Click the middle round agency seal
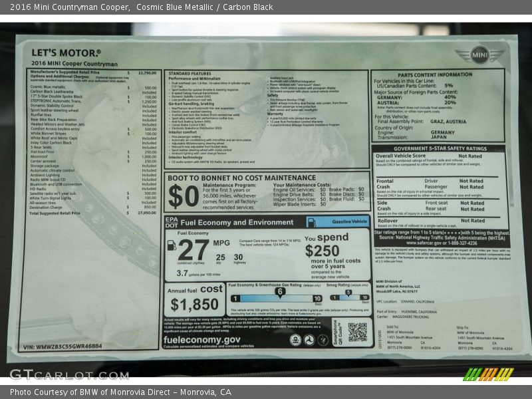This screenshot has height=399, width=532. [309, 340]
